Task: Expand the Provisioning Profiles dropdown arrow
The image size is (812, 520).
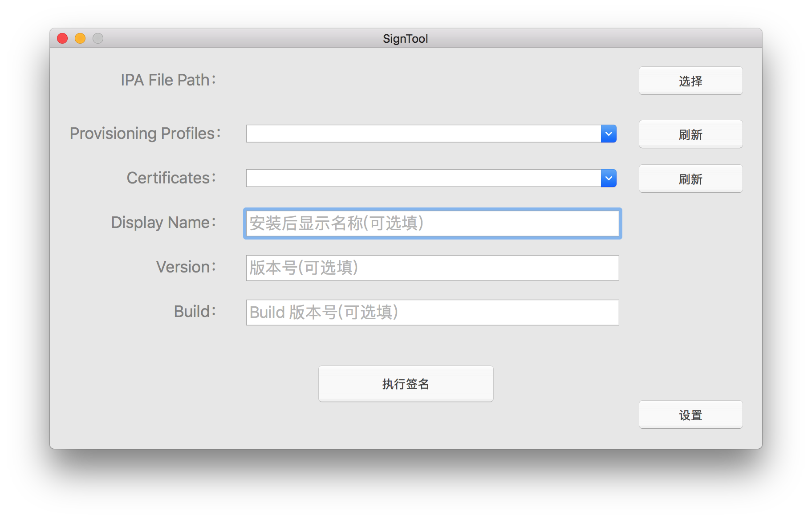Action: [x=609, y=134]
